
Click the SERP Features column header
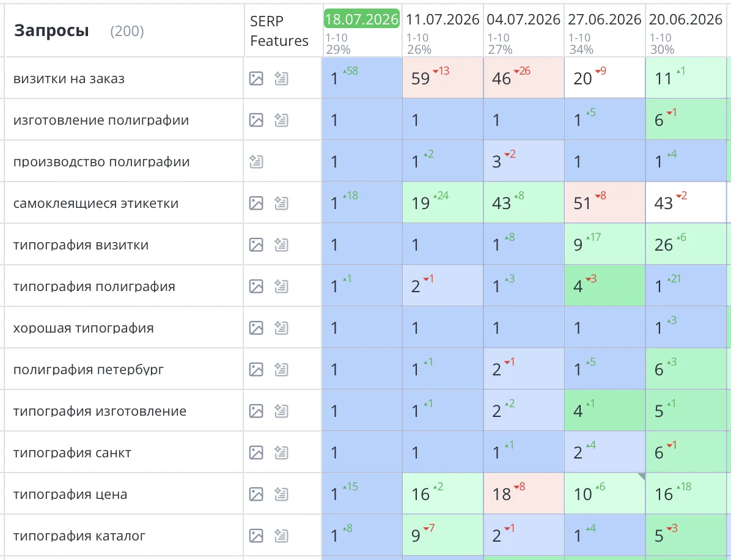(279, 31)
